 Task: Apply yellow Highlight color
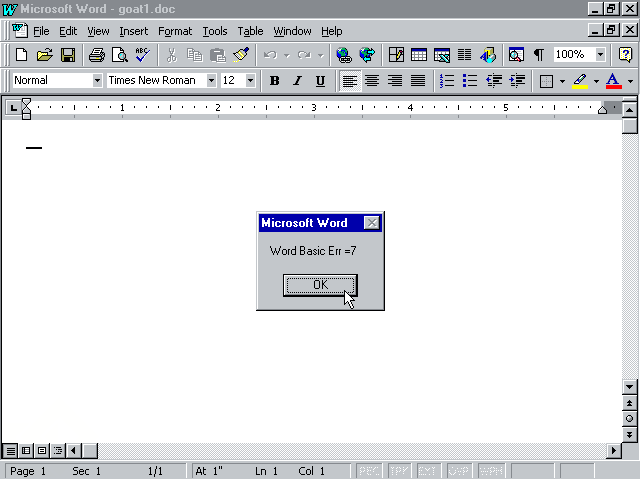[580, 81]
